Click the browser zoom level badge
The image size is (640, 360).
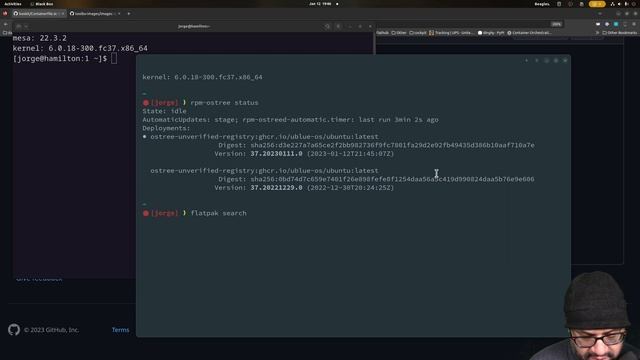coord(556,24)
